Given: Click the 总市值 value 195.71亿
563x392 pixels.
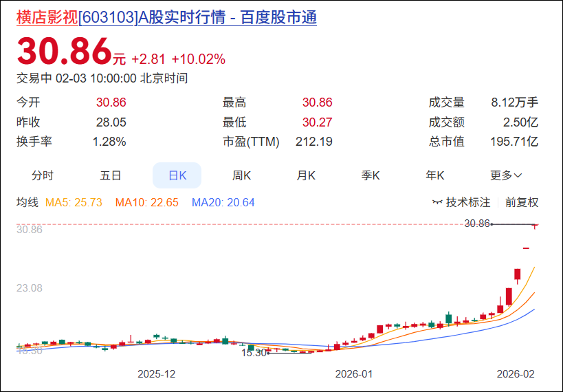Looking at the screenshot, I should pyautogui.click(x=514, y=142).
